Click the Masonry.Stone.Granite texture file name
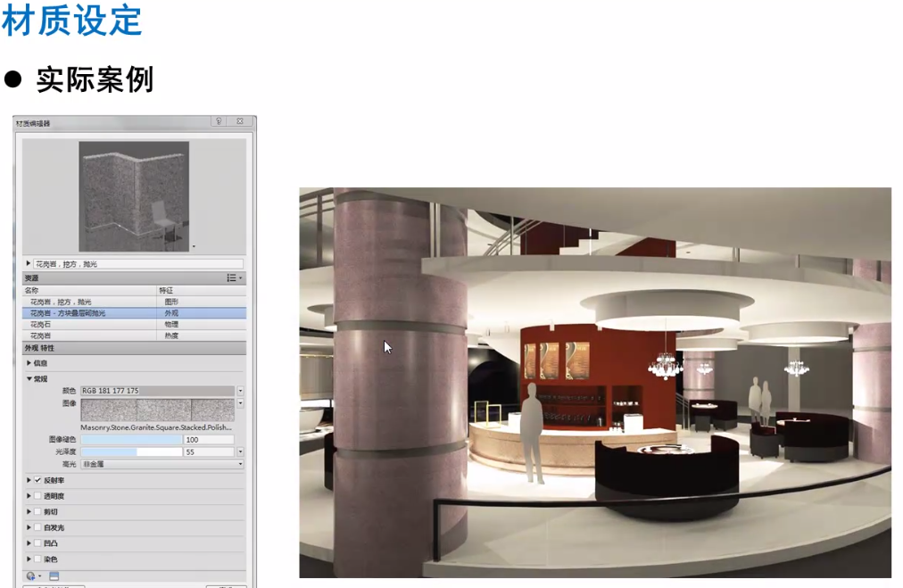The image size is (903, 588). coord(156,427)
